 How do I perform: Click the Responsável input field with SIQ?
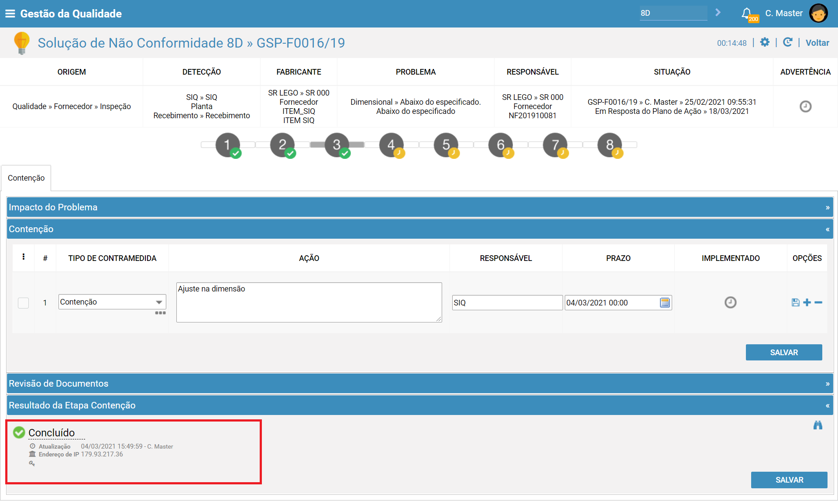click(507, 303)
